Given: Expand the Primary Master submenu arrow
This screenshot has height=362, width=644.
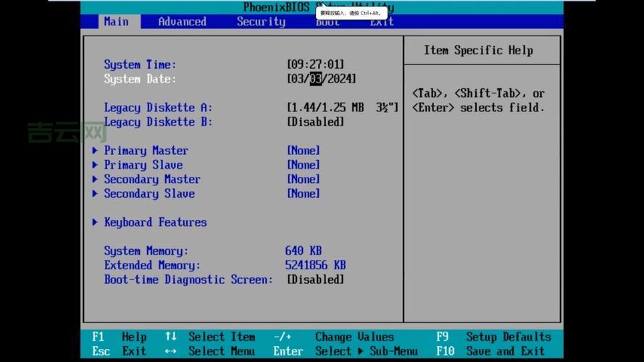Looking at the screenshot, I should tap(95, 151).
